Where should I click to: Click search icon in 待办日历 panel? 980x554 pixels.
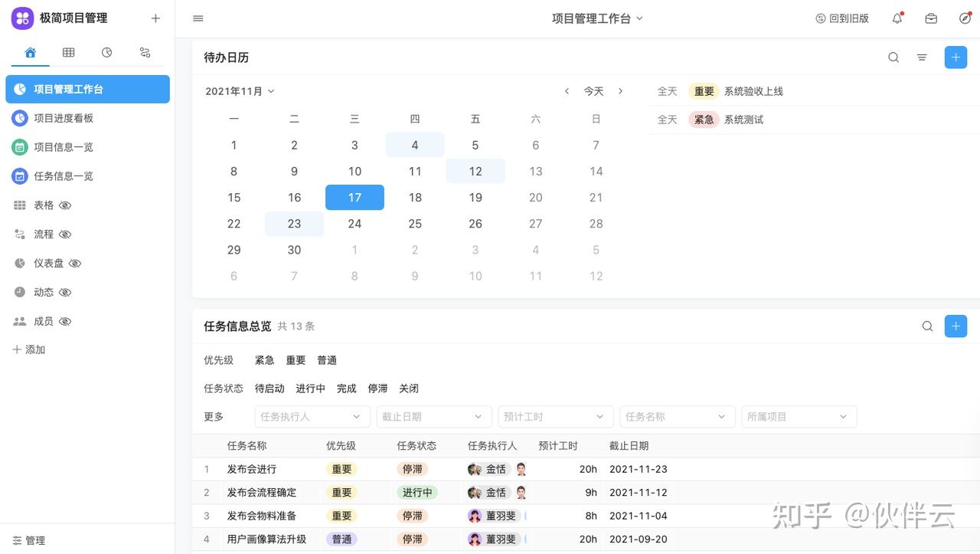tap(893, 57)
